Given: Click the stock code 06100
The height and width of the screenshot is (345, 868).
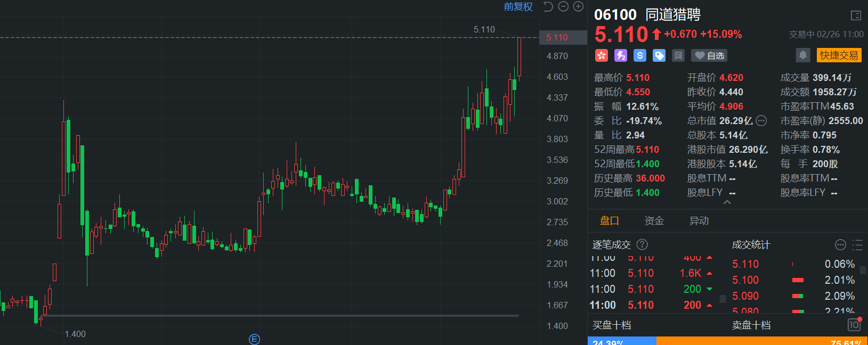Looking at the screenshot, I should (x=615, y=15).
